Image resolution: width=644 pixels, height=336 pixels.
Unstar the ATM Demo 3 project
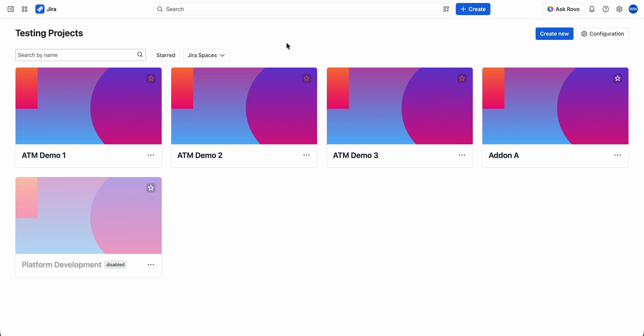[x=462, y=78]
